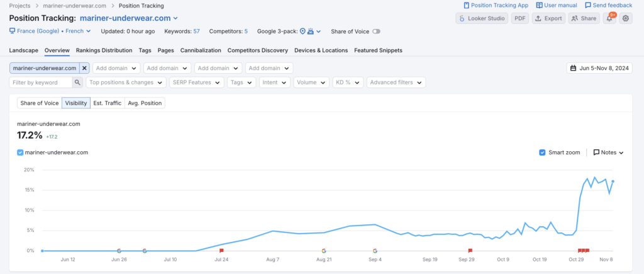The image size is (644, 274).
Task: Switch to the Rankings Distribution tab
Action: point(104,50)
